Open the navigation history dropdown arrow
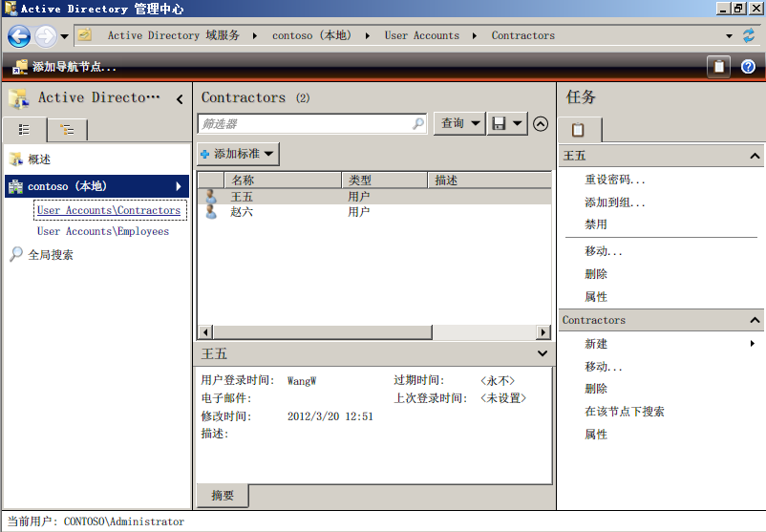 click(x=64, y=36)
